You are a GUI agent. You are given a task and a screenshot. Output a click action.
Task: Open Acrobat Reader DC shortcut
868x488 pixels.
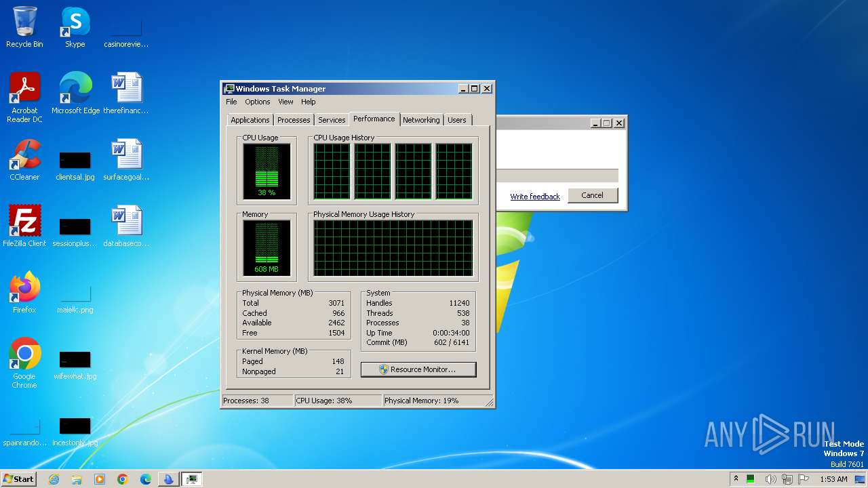(24, 97)
